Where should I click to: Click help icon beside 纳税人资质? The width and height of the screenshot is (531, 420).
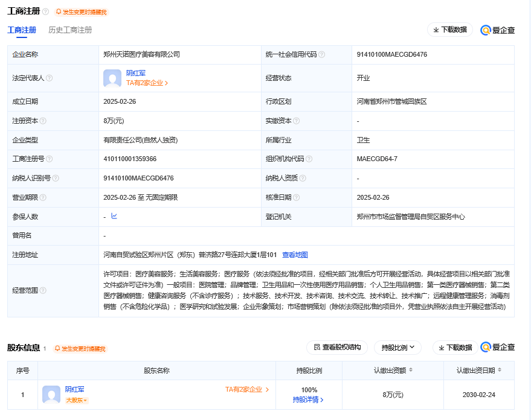[303, 178]
